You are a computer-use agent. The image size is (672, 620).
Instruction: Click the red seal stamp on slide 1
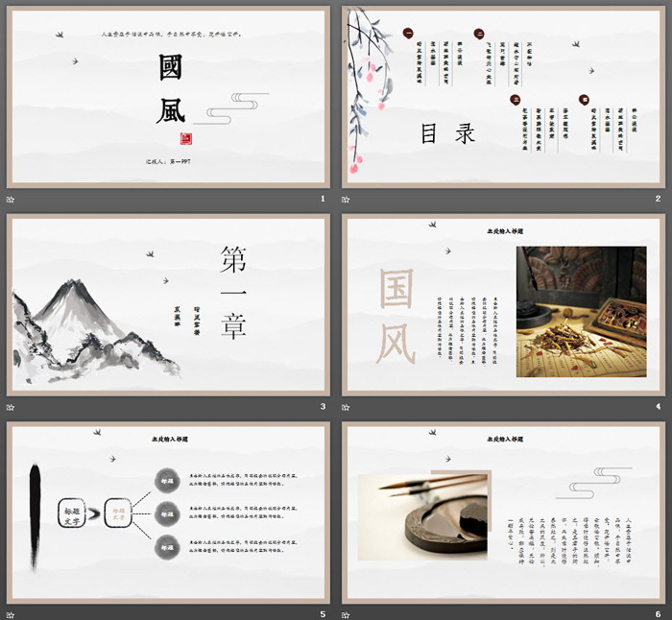tap(186, 138)
